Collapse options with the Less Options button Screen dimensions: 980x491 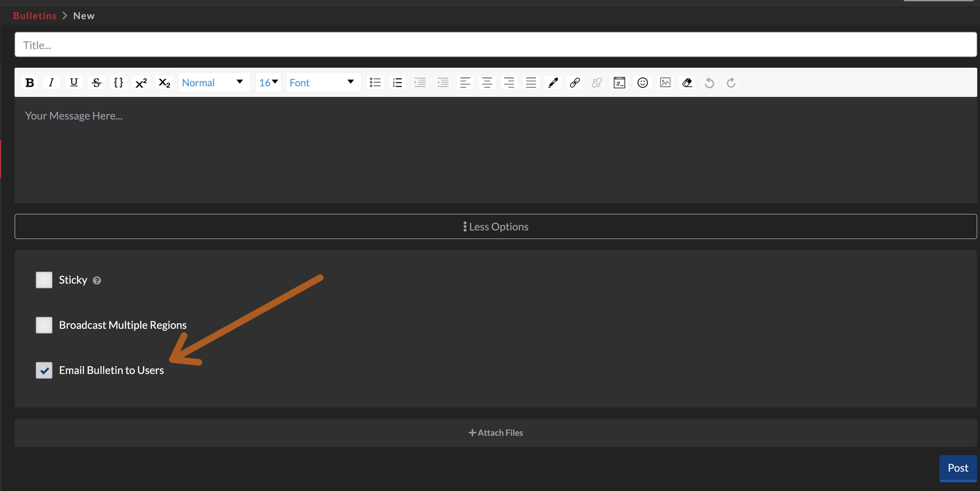[495, 226]
